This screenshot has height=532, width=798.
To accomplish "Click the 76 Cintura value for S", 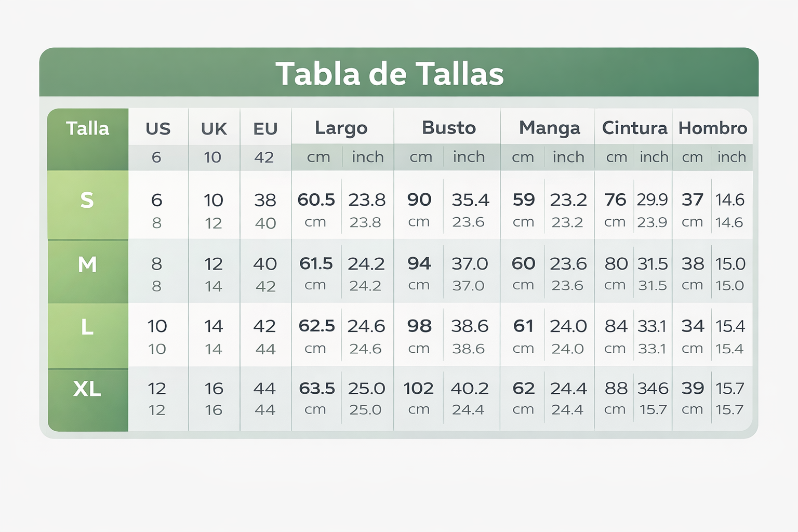I will point(615,199).
